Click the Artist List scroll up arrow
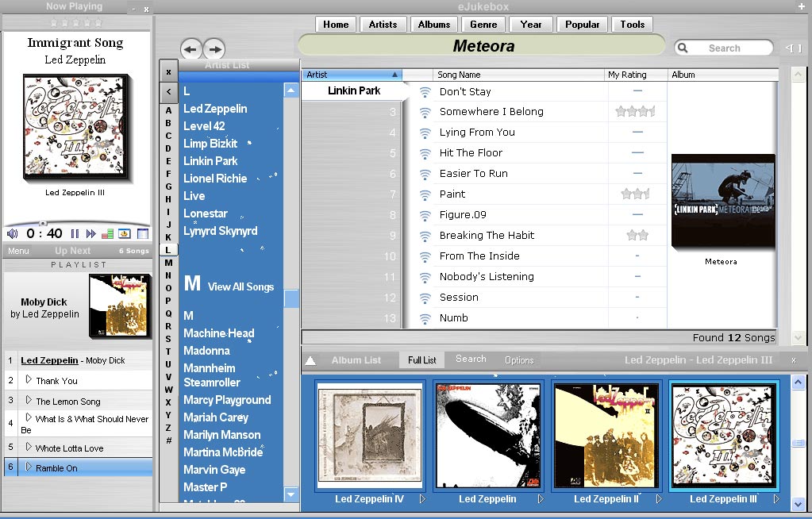 tap(291, 90)
